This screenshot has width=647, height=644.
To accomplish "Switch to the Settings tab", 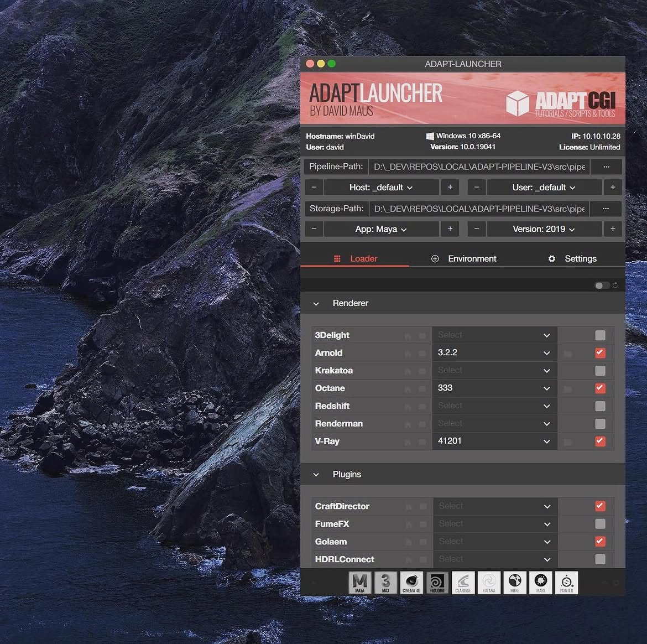I will (x=572, y=258).
